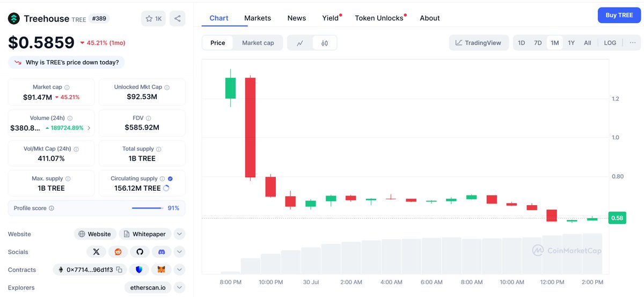The image size is (644, 297).
Task: Open the Whitepaper link
Action: pyautogui.click(x=145, y=234)
